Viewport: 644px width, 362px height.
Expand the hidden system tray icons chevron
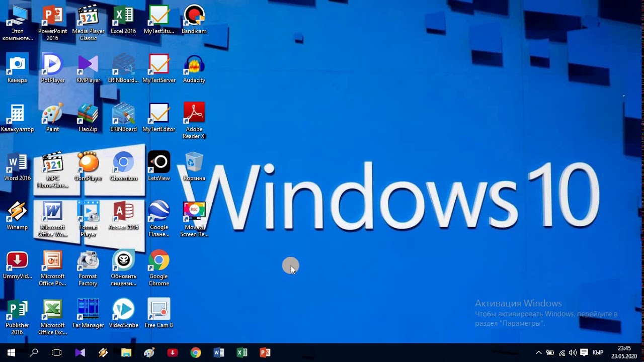tap(538, 352)
